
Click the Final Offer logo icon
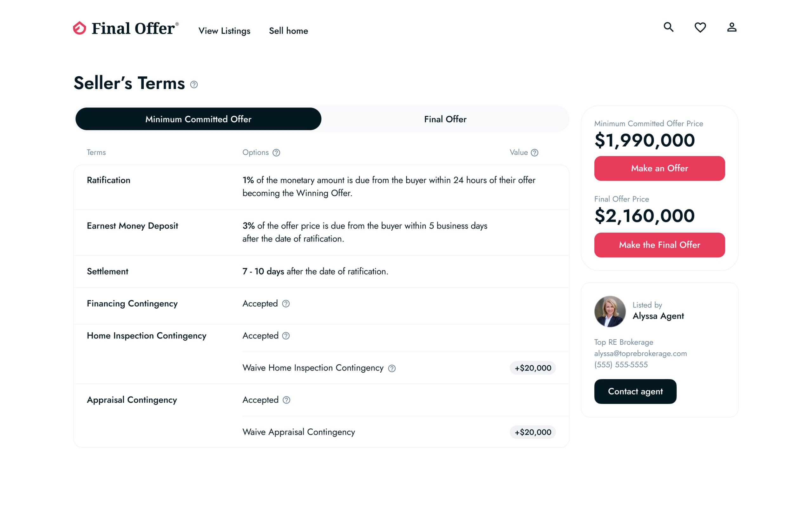pos(80,28)
